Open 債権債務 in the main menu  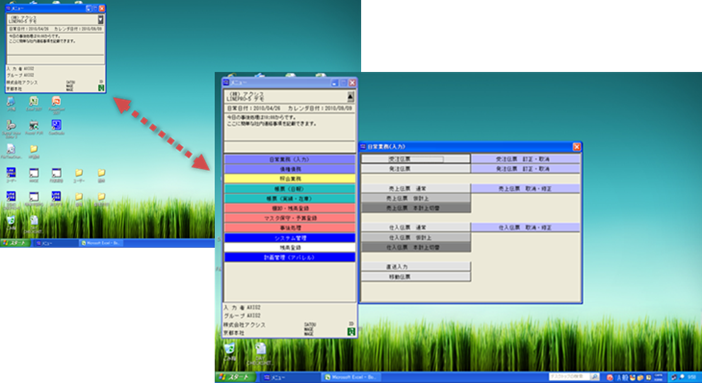point(290,169)
